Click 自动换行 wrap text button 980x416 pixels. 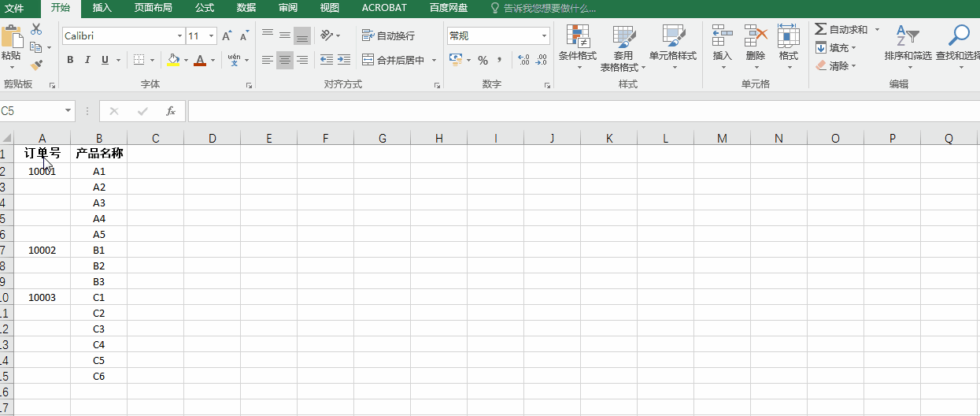388,35
